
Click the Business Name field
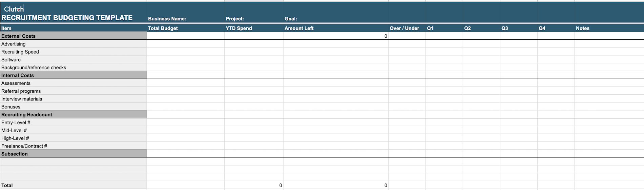pyautogui.click(x=167, y=19)
